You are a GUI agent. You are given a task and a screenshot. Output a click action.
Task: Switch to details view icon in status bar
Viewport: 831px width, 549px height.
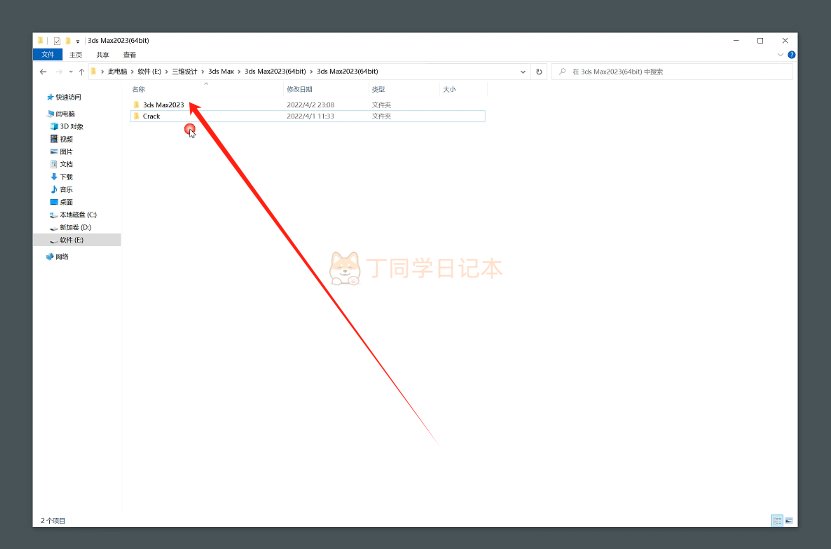pyautogui.click(x=777, y=520)
